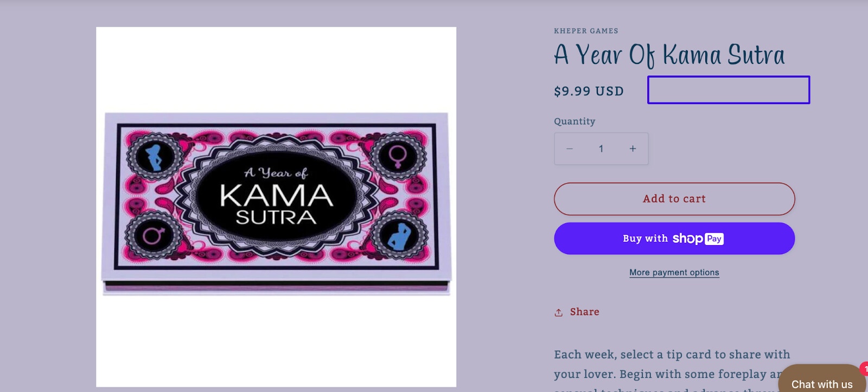Click the blue male silhouette on the box
Viewport: 868px width, 392px height.
click(399, 236)
